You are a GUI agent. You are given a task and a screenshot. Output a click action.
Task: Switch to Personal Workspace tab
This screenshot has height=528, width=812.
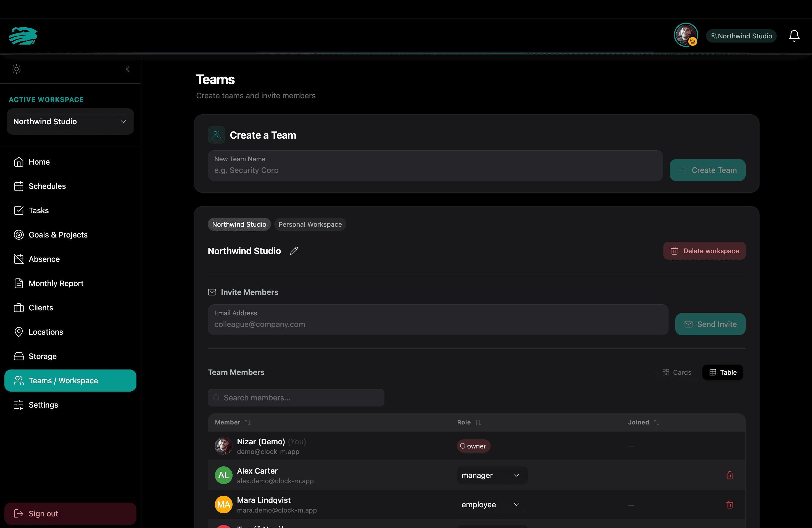tap(310, 224)
